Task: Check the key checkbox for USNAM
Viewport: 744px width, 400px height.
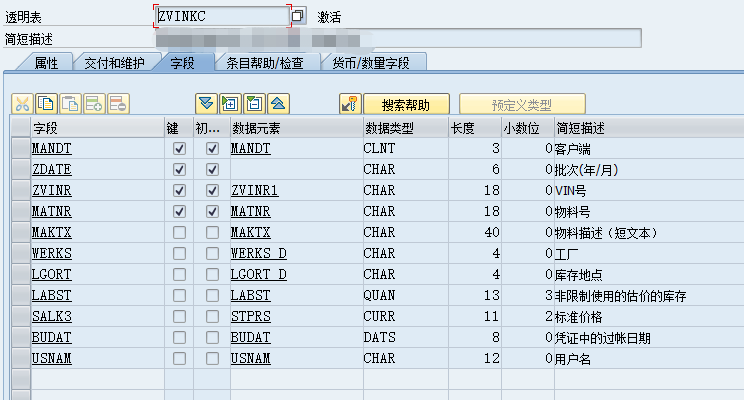Action: (179, 358)
